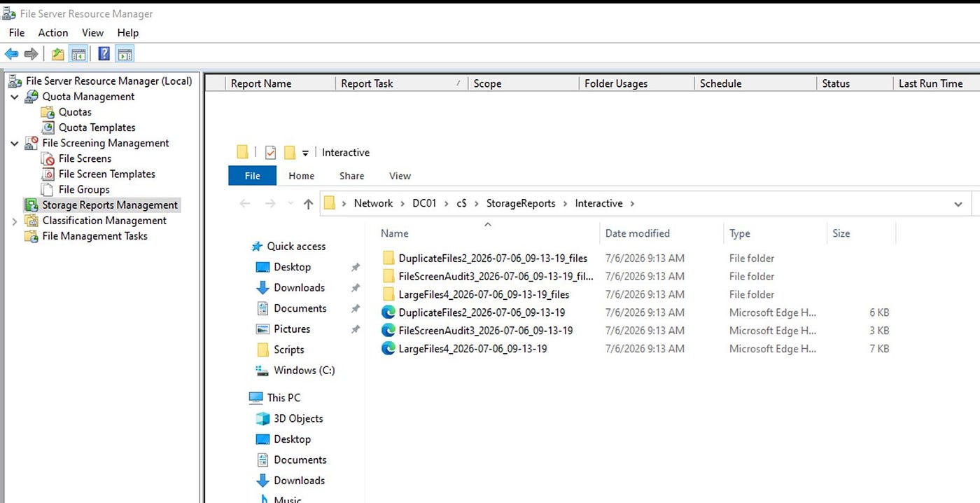This screenshot has height=503, width=980.
Task: Open the Action menu
Action: pyautogui.click(x=53, y=32)
